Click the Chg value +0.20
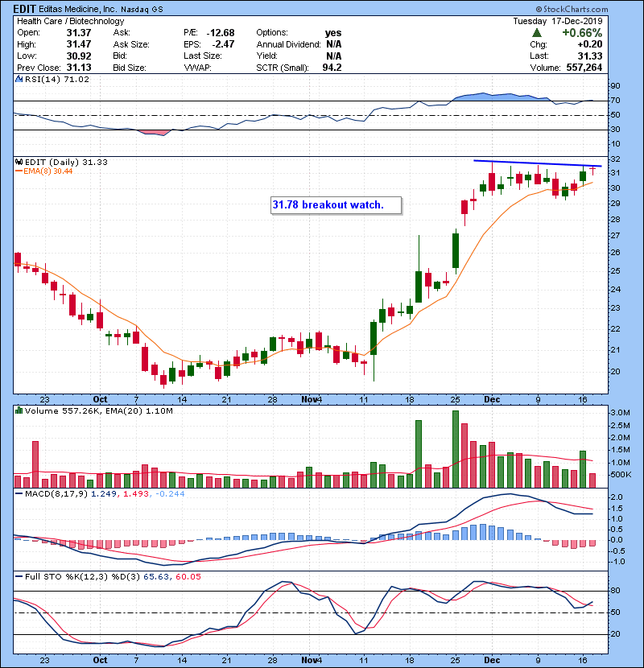644x668 pixels. click(x=590, y=44)
